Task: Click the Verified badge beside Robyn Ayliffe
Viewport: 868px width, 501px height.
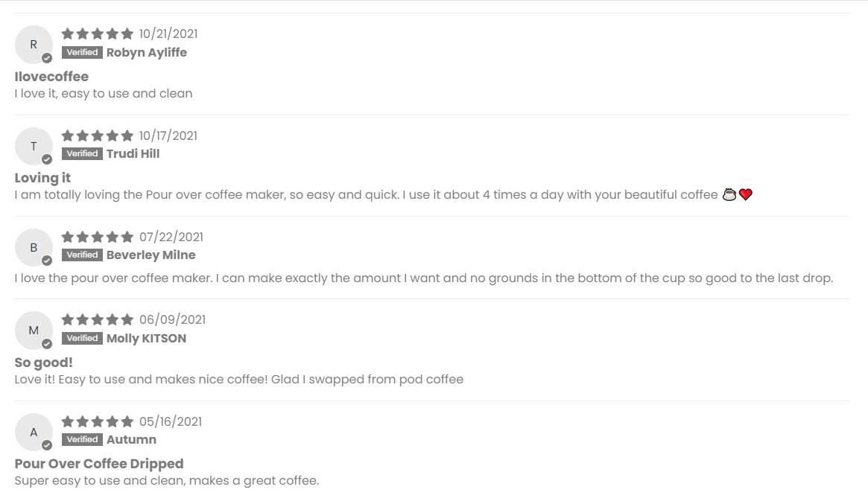Action: [x=82, y=52]
